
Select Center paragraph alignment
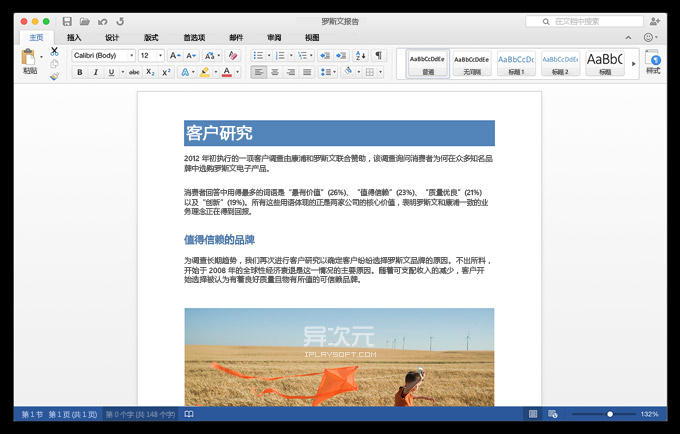275,72
